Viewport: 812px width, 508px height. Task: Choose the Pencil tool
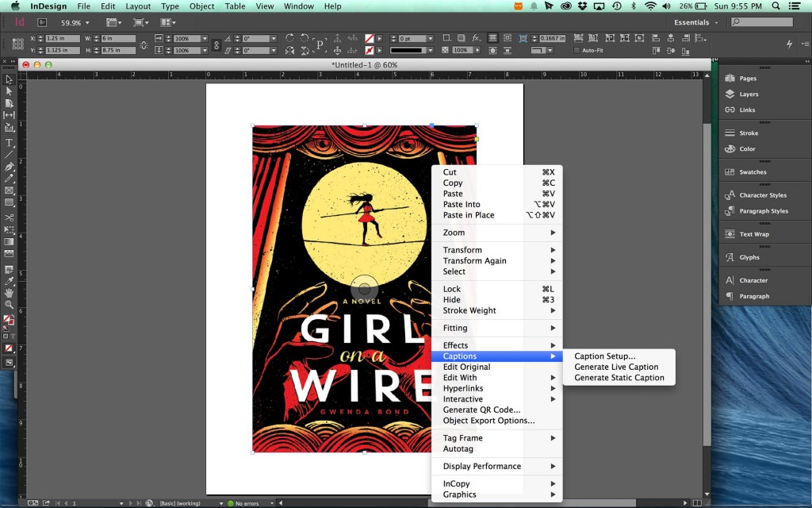coord(9,179)
